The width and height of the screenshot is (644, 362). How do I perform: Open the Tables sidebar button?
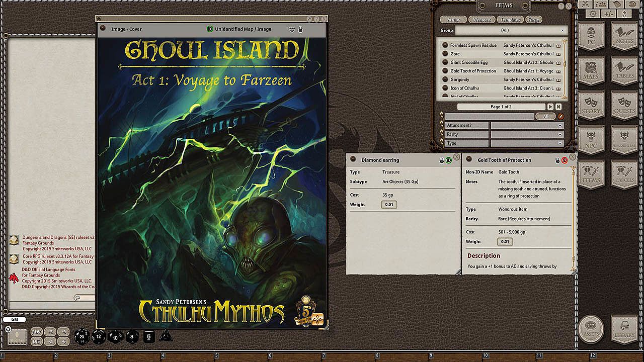coord(624,71)
